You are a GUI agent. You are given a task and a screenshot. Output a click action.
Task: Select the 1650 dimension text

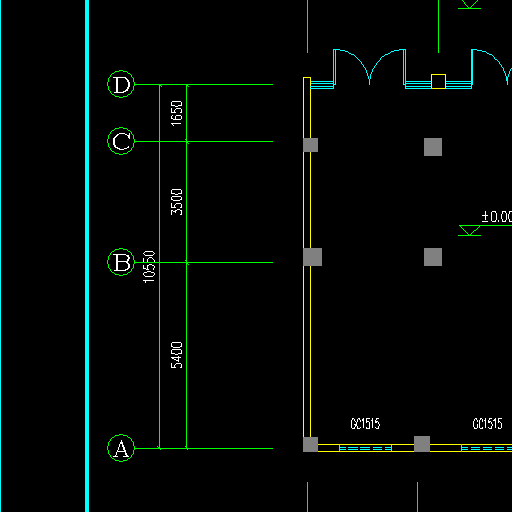[x=177, y=113]
